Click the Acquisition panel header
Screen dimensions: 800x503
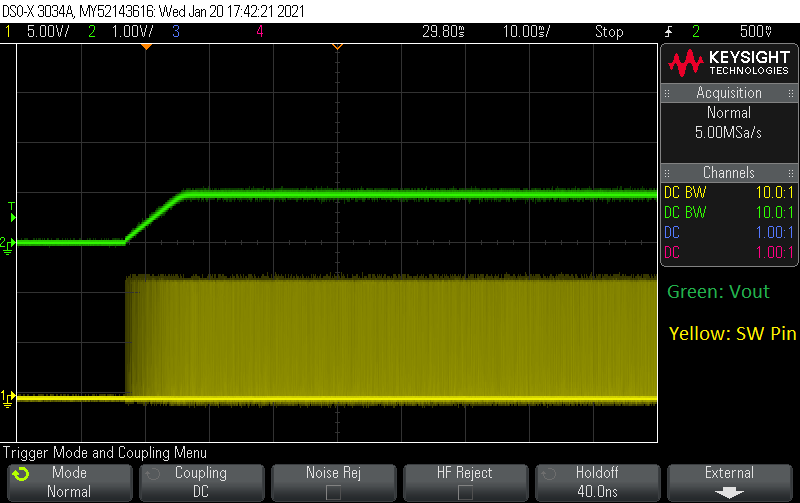(x=729, y=93)
